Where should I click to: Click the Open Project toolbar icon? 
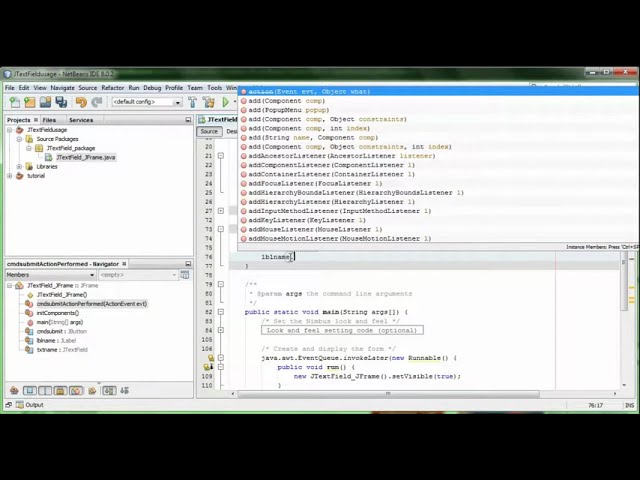45,102
